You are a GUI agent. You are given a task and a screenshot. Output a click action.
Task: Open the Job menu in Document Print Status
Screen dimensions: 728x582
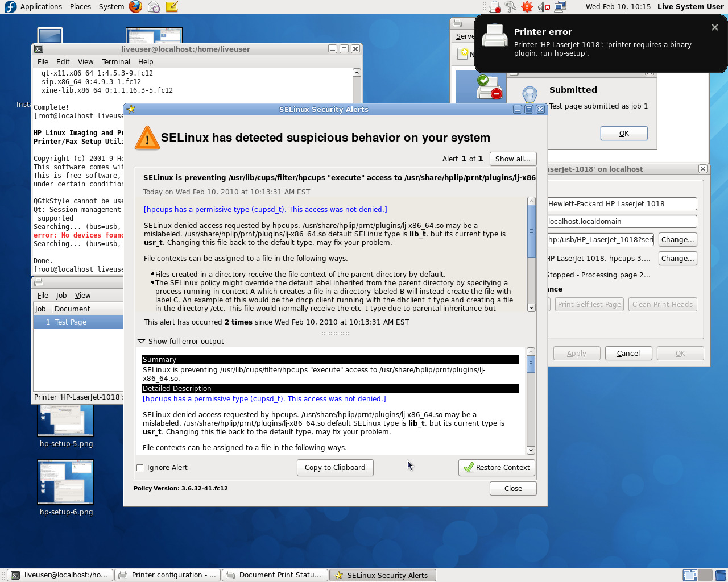point(61,296)
